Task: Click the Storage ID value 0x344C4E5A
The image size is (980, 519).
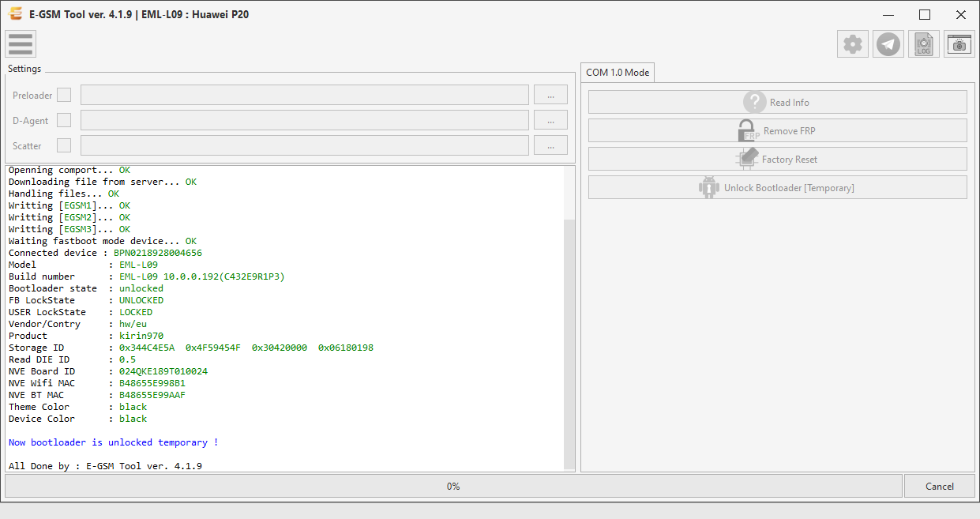Action: click(147, 348)
